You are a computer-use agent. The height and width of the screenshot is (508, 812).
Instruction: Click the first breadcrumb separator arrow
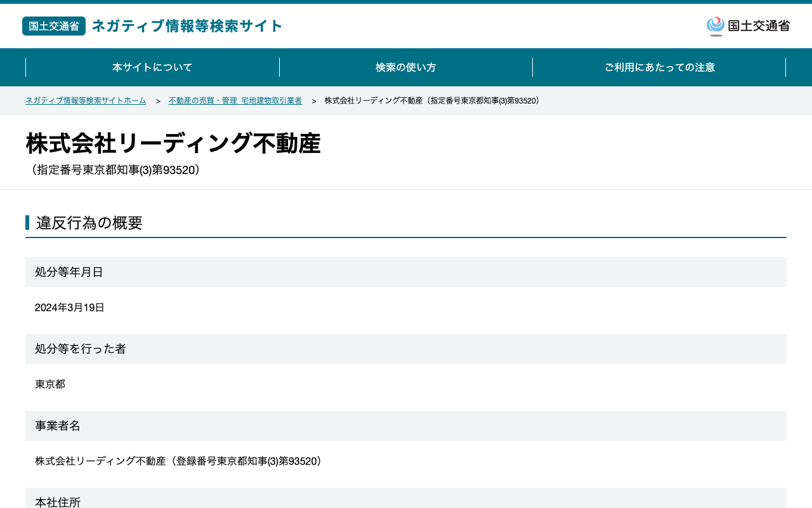(x=158, y=102)
